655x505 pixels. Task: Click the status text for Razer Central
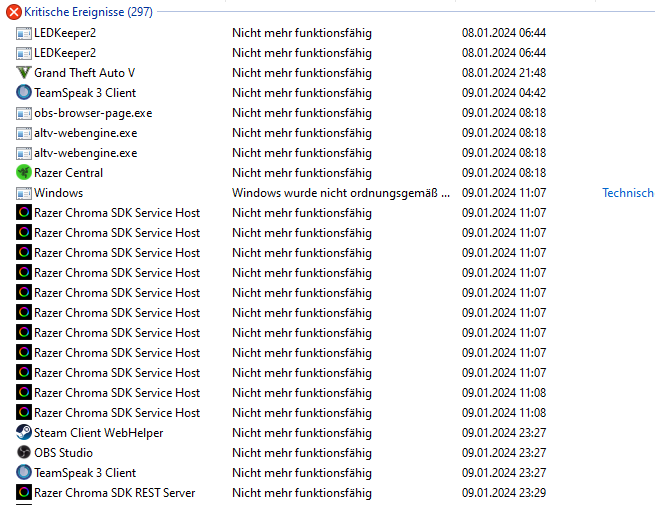pos(302,173)
